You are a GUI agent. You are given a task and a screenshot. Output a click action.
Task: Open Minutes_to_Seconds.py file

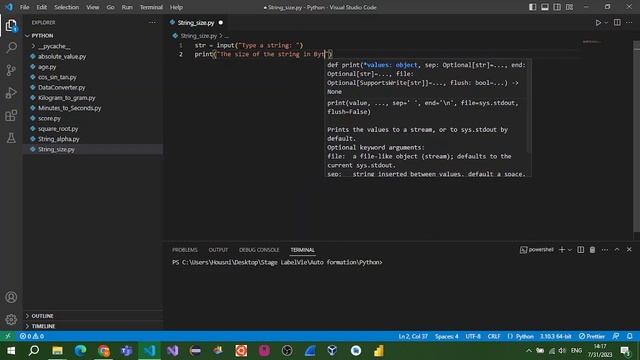[x=69, y=108]
